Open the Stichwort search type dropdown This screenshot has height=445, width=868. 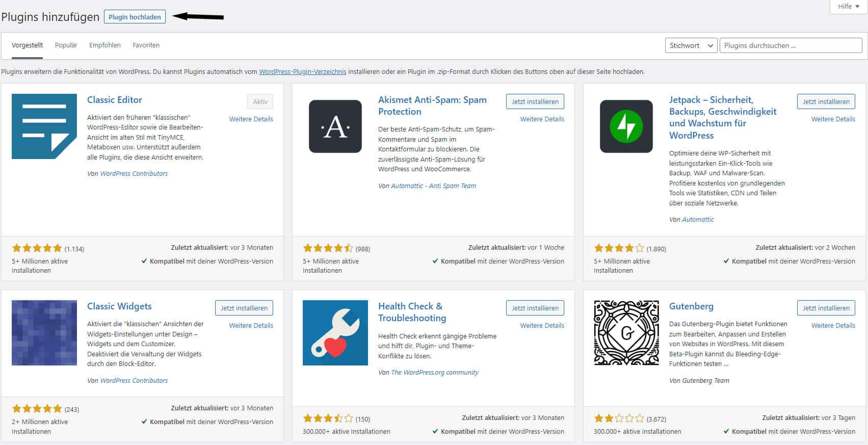pyautogui.click(x=691, y=45)
